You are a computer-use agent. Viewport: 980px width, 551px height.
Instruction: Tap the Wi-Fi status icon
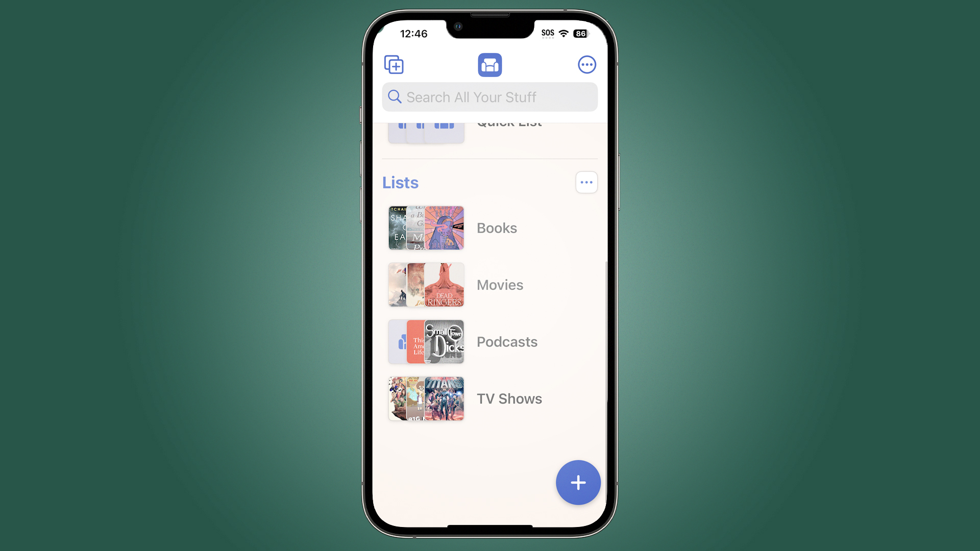coord(565,33)
